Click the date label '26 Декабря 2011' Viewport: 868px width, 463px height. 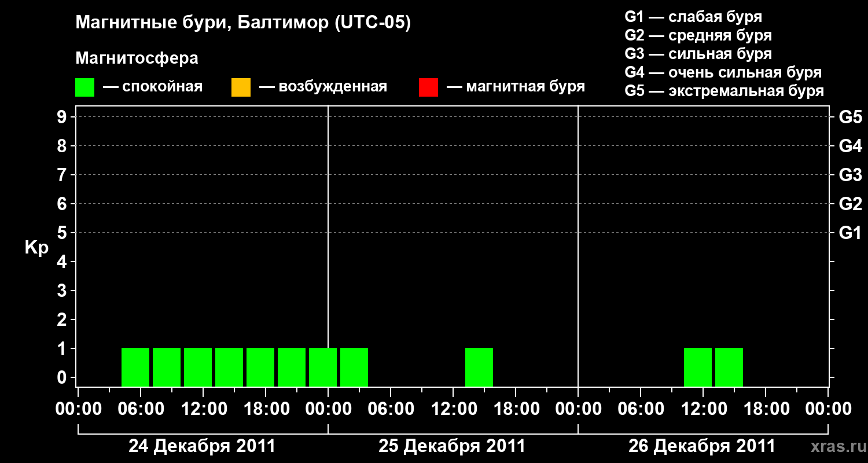pos(702,446)
